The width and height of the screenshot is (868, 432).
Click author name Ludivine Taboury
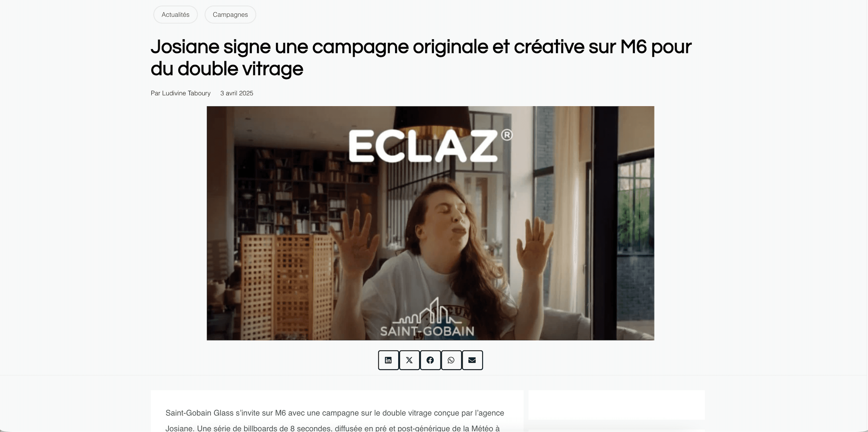coord(186,93)
